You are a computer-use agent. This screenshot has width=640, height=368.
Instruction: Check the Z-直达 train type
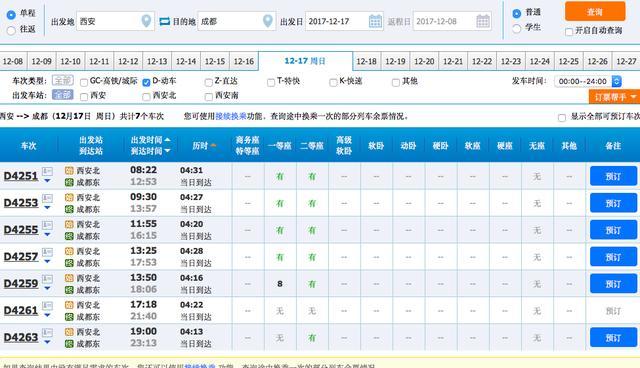(209, 83)
